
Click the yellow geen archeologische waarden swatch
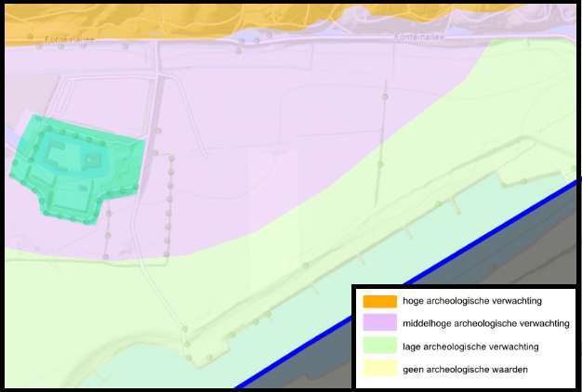(379, 368)
